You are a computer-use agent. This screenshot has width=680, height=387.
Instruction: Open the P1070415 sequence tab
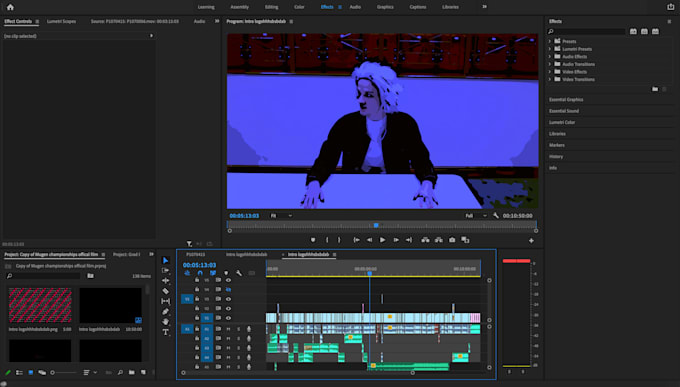pos(196,255)
